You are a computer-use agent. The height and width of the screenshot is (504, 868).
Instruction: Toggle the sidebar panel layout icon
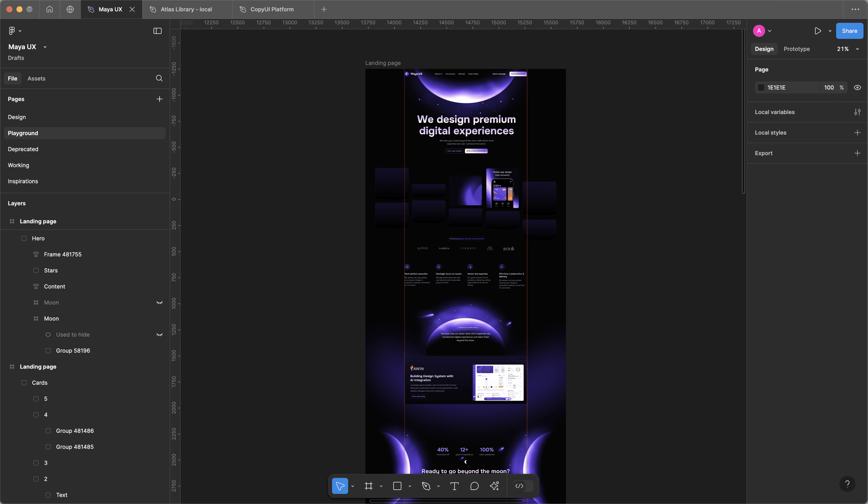tap(157, 31)
